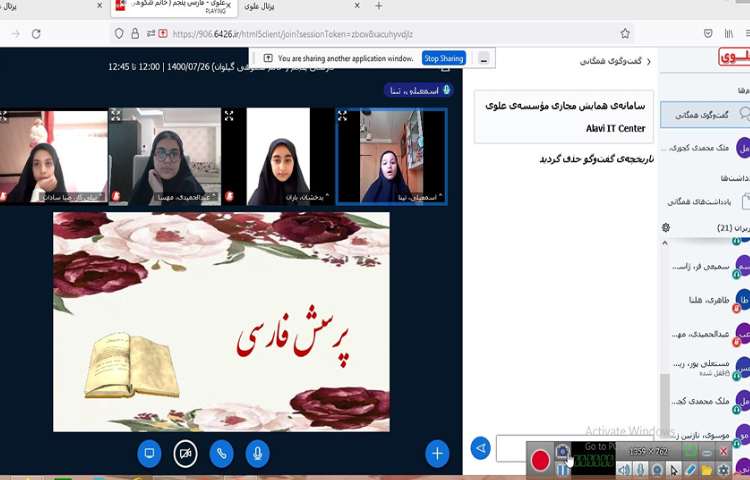Viewport: 750px width, 480px height.
Task: Open the اسمعیلی، ثنا webcam name dropdown
Action: pyautogui.click(x=418, y=197)
